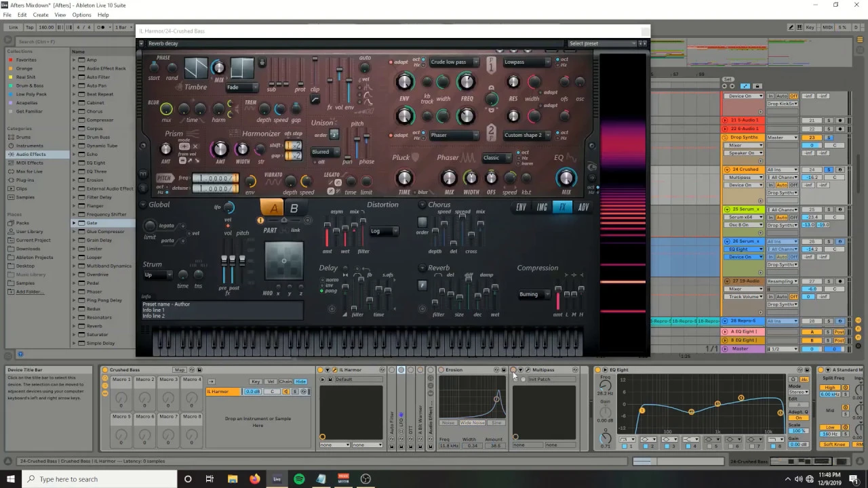Click the Harmor options arrow beside Reverb decay
The height and width of the screenshot is (488, 868).
(x=142, y=43)
